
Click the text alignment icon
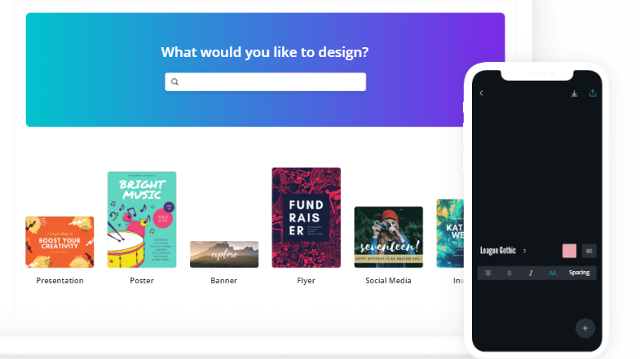click(488, 273)
